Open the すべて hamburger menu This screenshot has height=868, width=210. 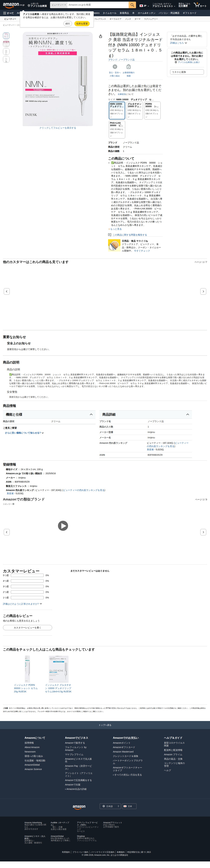[x=8, y=13]
